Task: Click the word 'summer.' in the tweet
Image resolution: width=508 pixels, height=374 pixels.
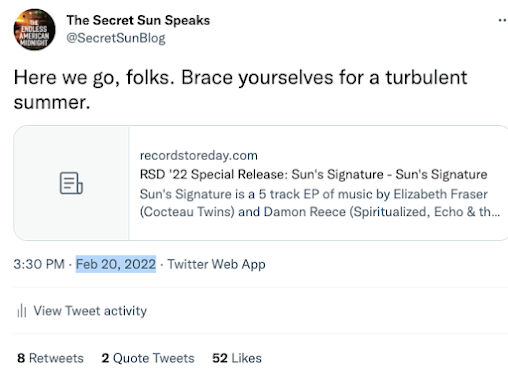Action: 52,102
